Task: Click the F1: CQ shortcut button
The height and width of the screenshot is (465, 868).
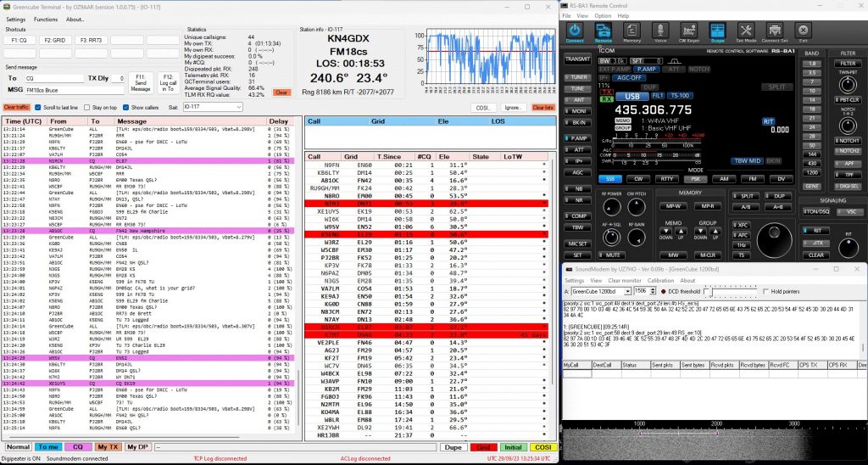Action: [20, 41]
